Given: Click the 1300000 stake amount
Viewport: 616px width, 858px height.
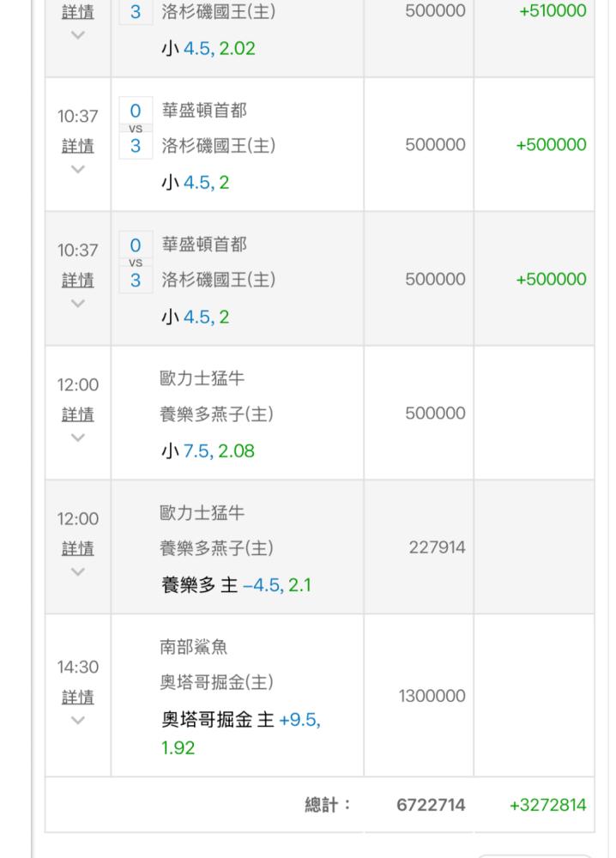Looking at the screenshot, I should tap(432, 697).
